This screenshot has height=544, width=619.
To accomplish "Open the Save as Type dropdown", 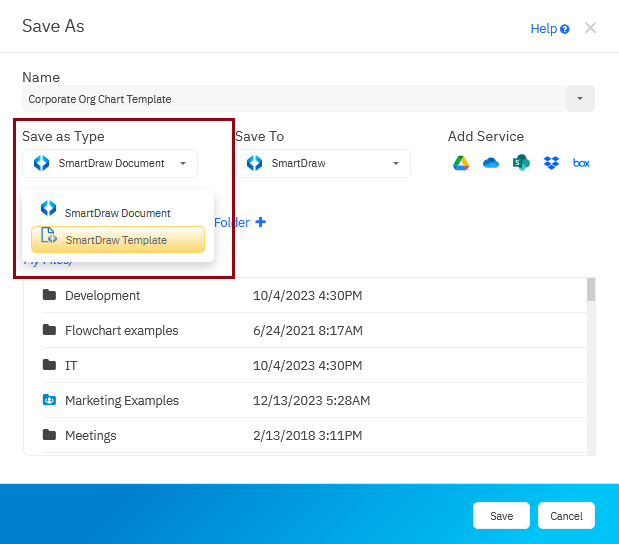I will 110,163.
